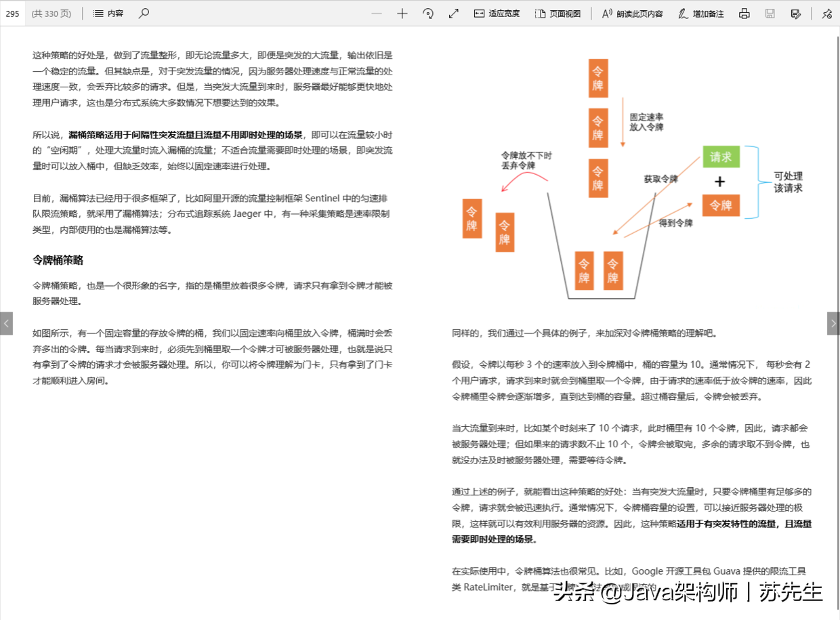This screenshot has height=620, width=840.
Task: Rotate the page with the rotate icon
Action: pyautogui.click(x=428, y=14)
